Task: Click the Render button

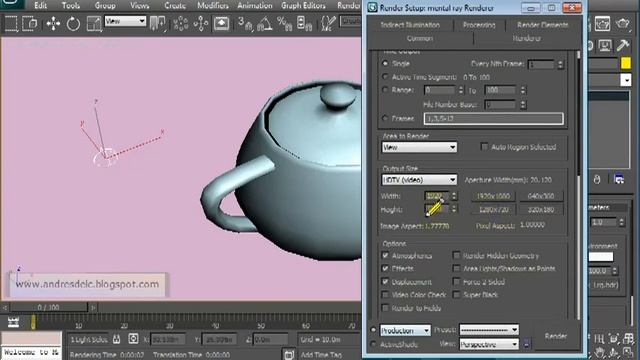Action: [x=556, y=336]
